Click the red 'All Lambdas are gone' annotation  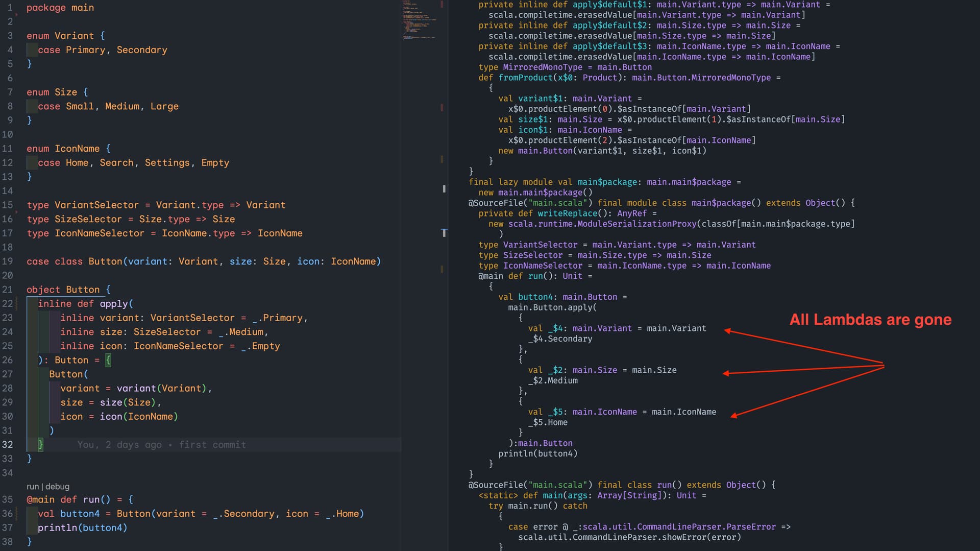(870, 320)
